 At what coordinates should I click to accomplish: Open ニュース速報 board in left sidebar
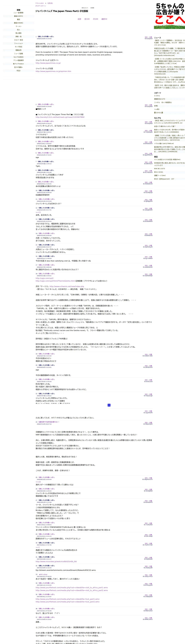(18, 53)
